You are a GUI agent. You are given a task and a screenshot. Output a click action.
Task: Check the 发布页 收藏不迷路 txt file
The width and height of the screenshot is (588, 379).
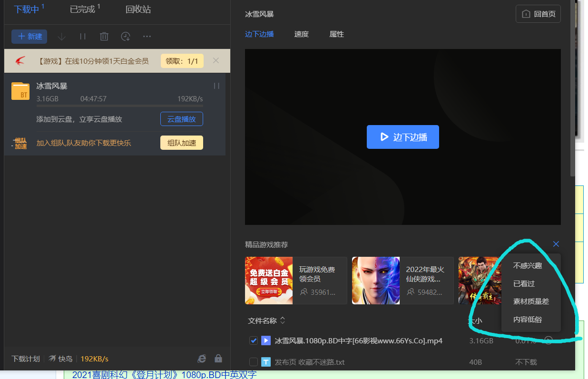(254, 362)
